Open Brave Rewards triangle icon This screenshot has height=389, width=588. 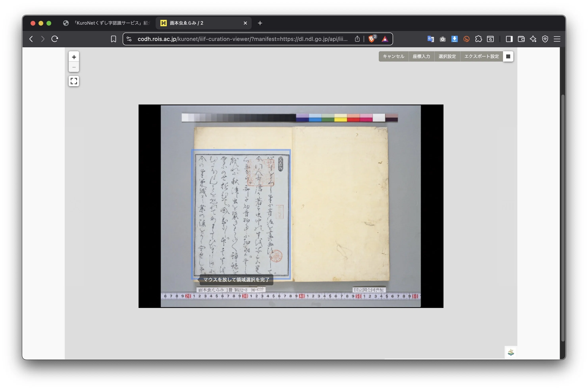tap(385, 39)
